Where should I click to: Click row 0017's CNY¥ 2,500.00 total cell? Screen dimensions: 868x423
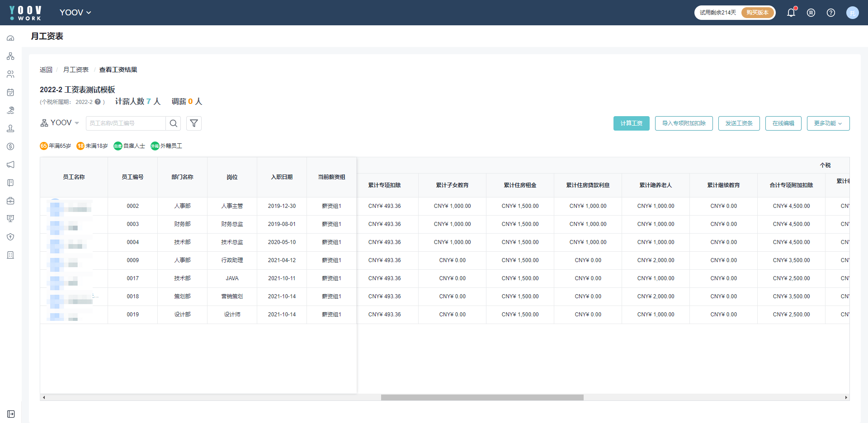(792, 278)
